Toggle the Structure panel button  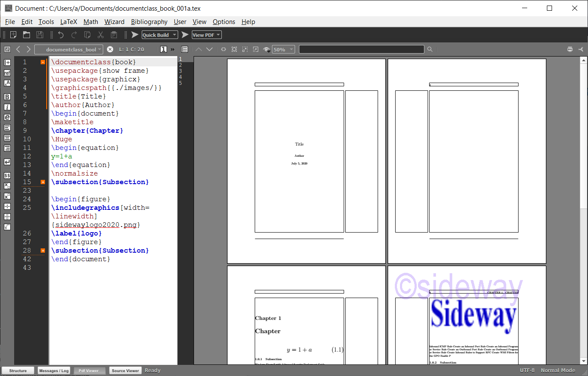point(18,370)
